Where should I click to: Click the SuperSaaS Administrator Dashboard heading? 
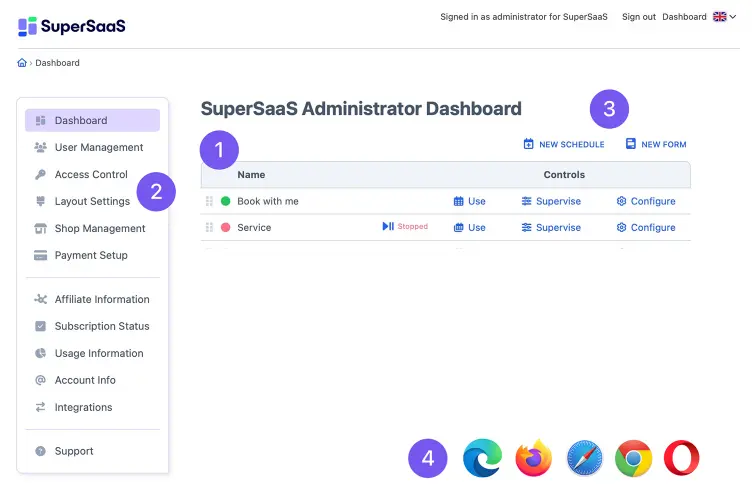361,109
